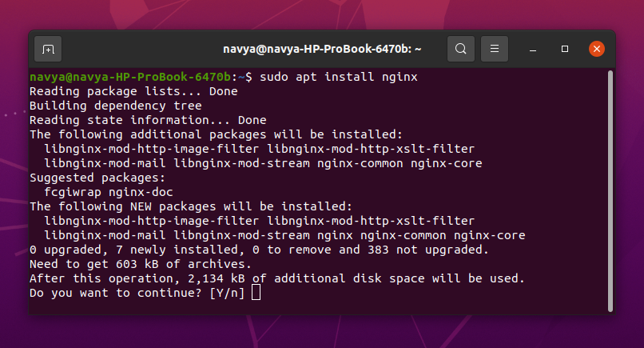Open the hamburger menu
The height and width of the screenshot is (348, 644).
pyautogui.click(x=495, y=49)
